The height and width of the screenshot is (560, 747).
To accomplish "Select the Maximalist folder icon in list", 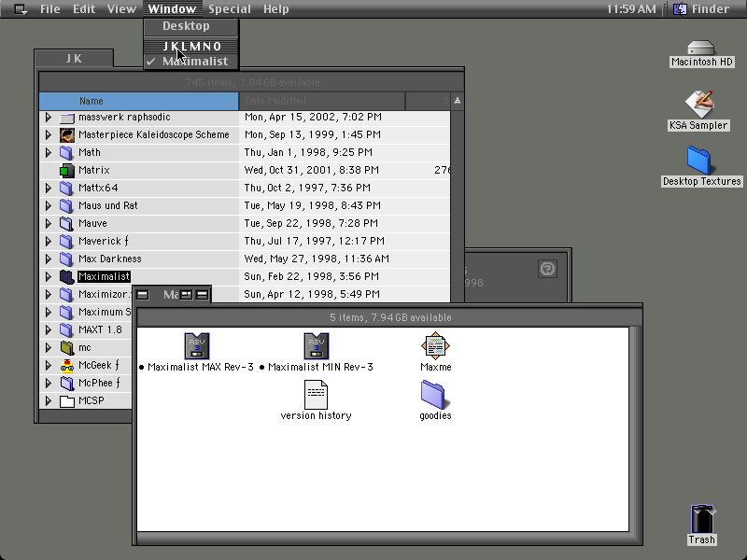I will pyautogui.click(x=67, y=276).
